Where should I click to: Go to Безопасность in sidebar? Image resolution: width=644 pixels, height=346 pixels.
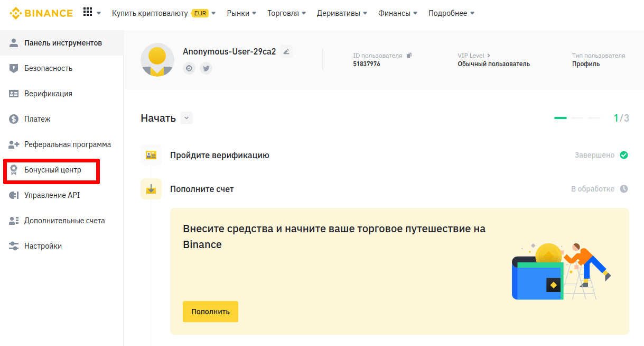(48, 68)
